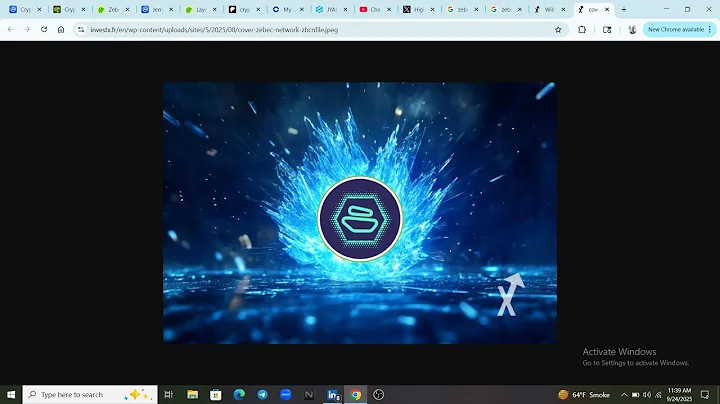Viewport: 720px width, 404px height.
Task: Close the My tab
Action: tap(302, 9)
